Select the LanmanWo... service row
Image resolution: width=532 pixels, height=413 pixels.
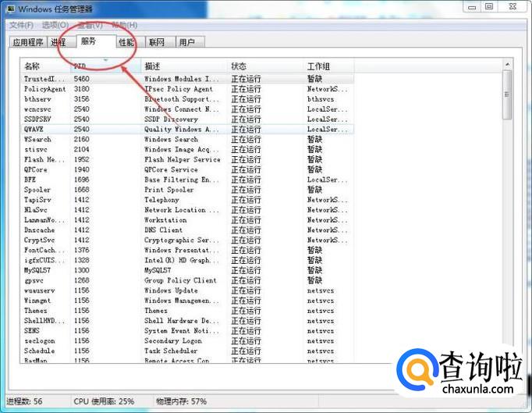[x=187, y=220]
